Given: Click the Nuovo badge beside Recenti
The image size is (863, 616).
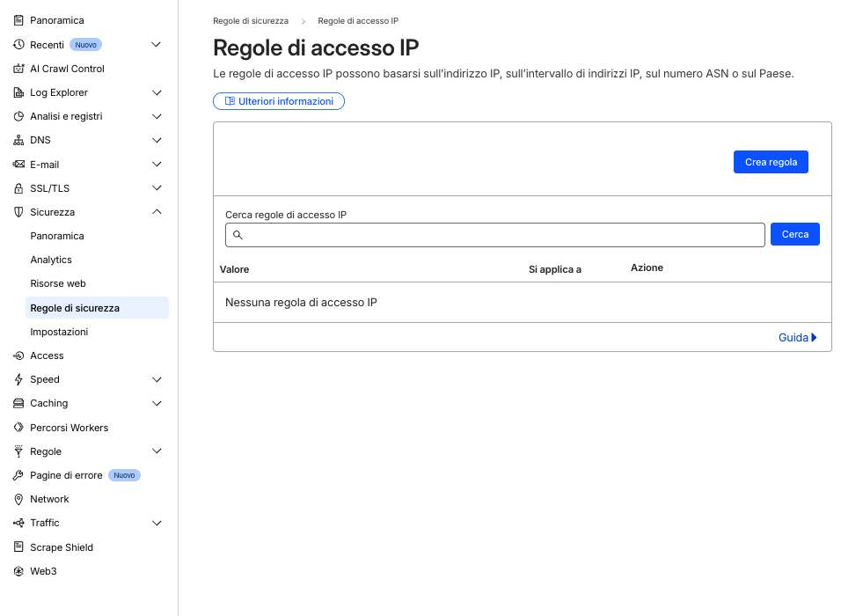Looking at the screenshot, I should coord(86,45).
